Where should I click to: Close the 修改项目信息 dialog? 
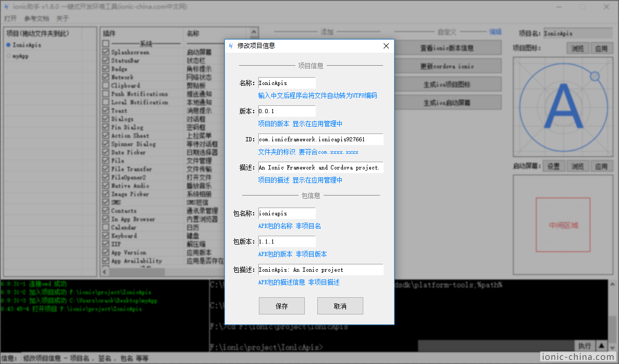coord(386,46)
